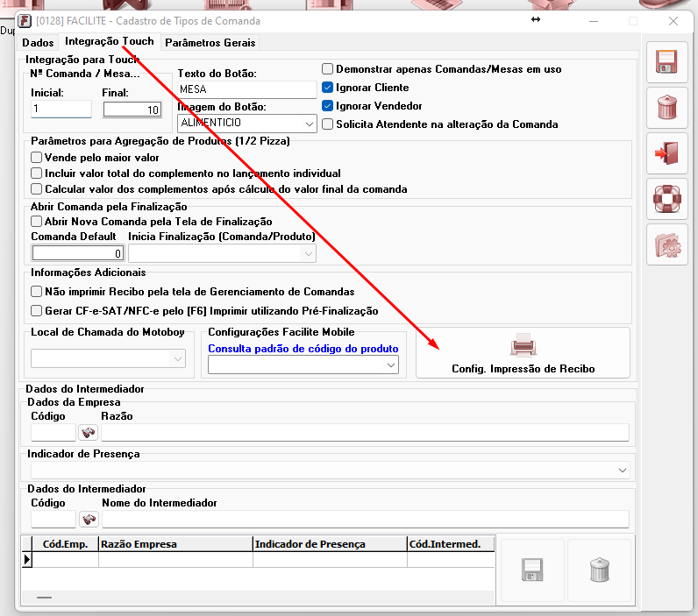
Task: Open Indicador de Presença dropdown
Action: [331, 471]
